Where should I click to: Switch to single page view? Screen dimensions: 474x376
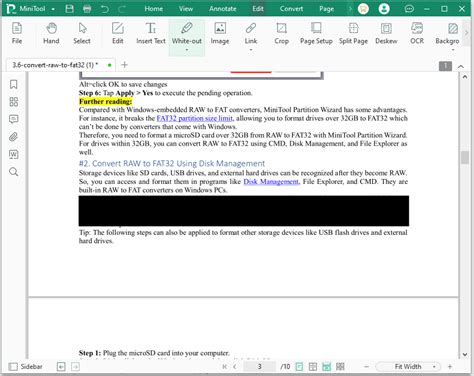tap(299, 367)
